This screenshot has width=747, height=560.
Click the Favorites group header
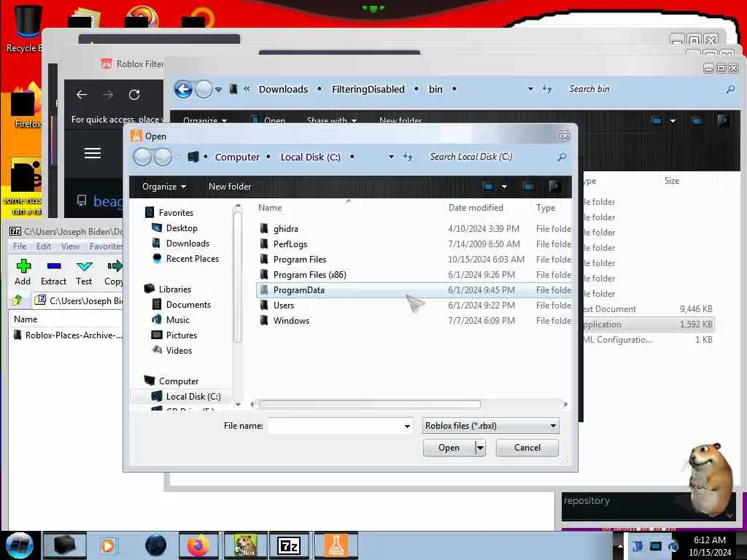point(176,213)
